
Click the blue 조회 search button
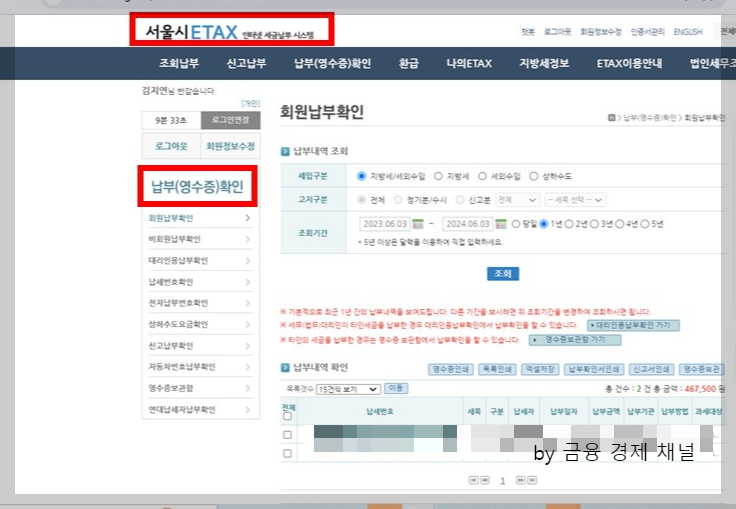pyautogui.click(x=503, y=273)
